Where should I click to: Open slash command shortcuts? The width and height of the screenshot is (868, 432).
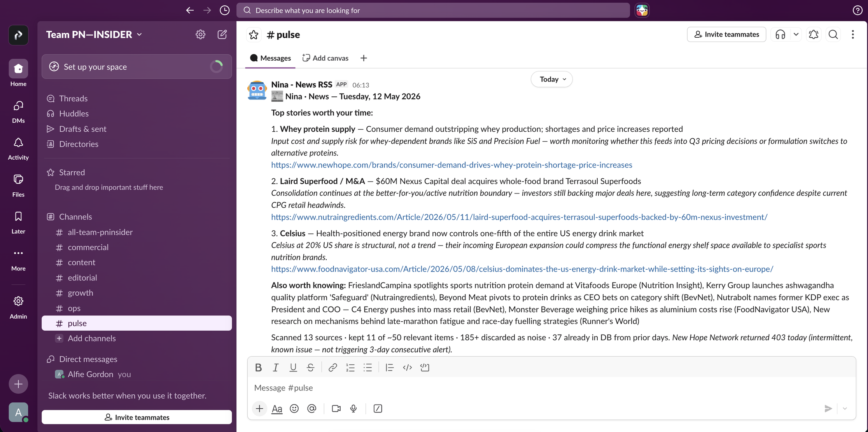(x=378, y=408)
